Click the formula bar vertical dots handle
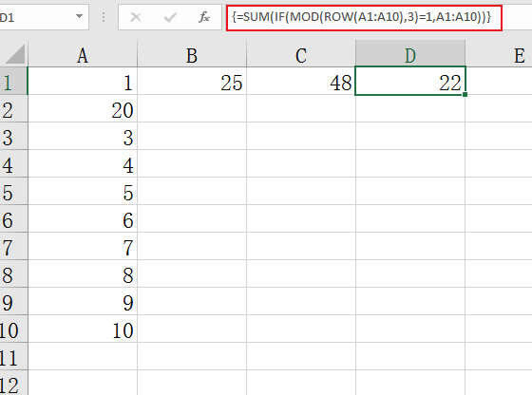The height and width of the screenshot is (395, 532). pos(104,17)
